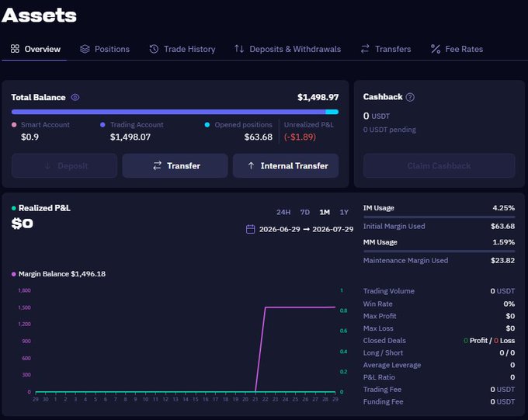The width and height of the screenshot is (528, 420).
Task: Click the IM Usage progress bar
Action: tap(439, 217)
